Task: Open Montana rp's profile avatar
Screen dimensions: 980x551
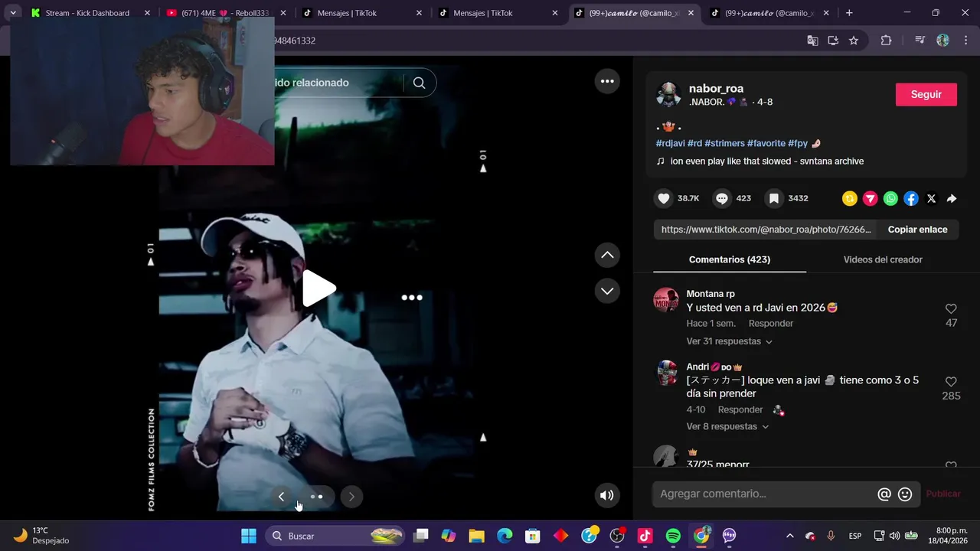Action: click(666, 300)
